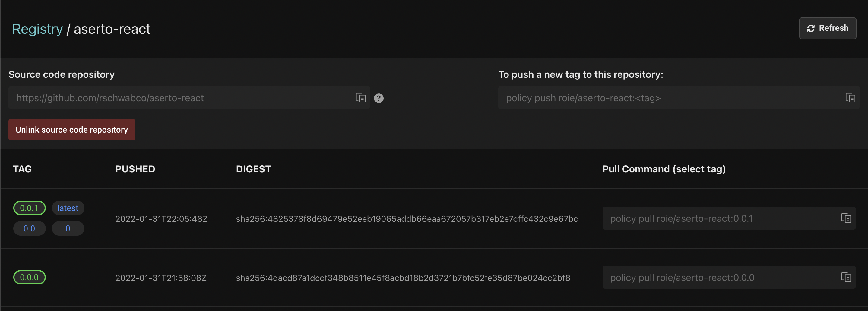Click the Refresh button

pyautogui.click(x=828, y=28)
